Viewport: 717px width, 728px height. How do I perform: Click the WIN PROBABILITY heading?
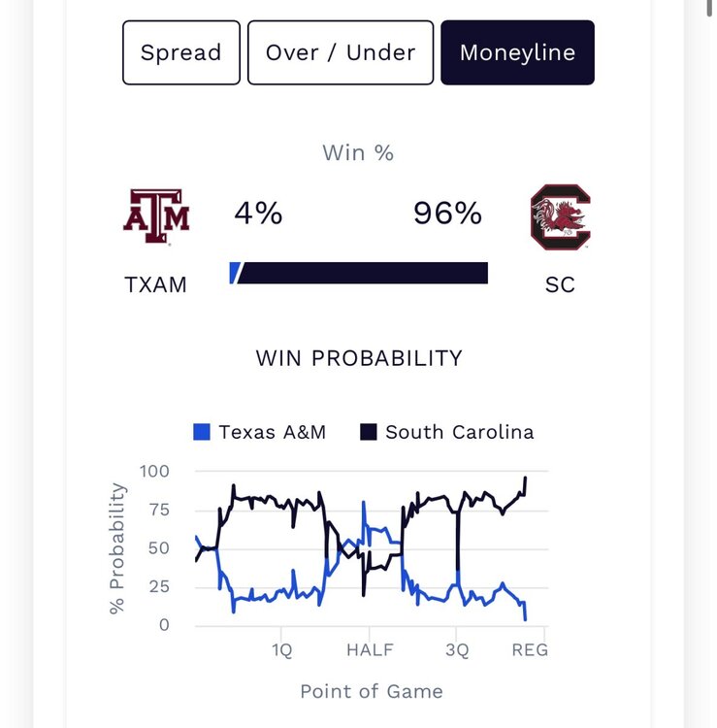[x=359, y=358]
